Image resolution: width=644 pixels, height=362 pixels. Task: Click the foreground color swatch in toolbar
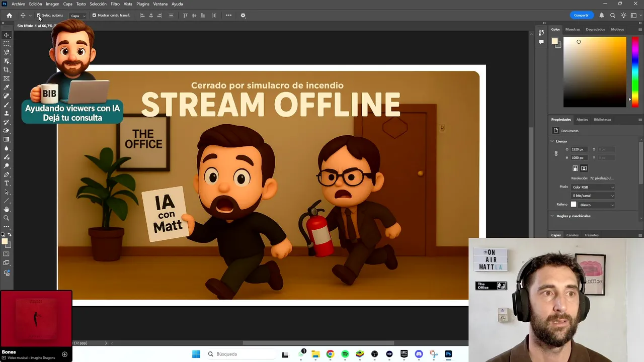tap(5, 242)
